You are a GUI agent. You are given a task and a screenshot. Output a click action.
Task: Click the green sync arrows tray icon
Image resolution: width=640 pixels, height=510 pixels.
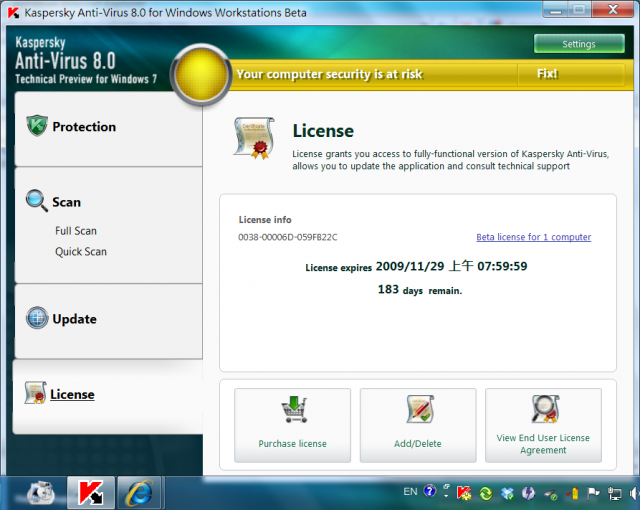[x=486, y=494]
